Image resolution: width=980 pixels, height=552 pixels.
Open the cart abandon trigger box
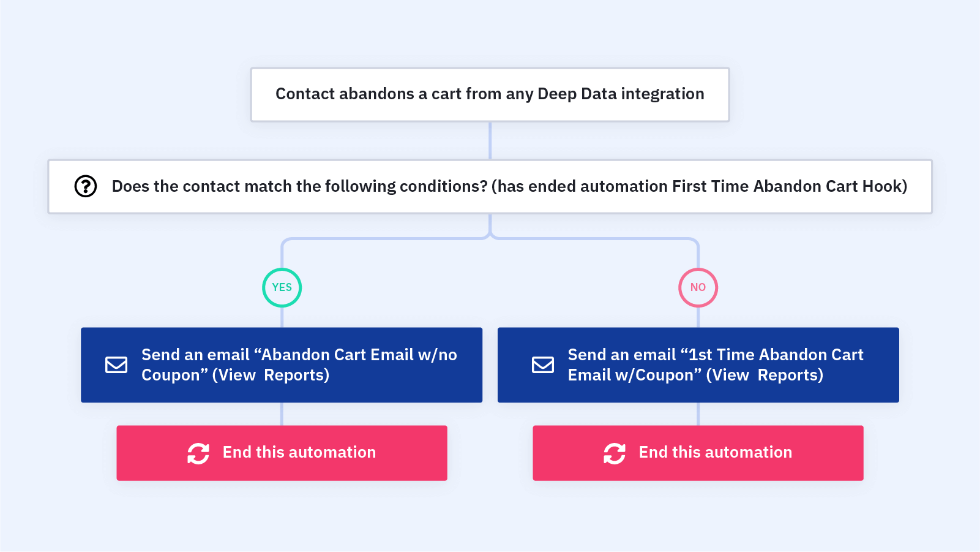pyautogui.click(x=490, y=94)
